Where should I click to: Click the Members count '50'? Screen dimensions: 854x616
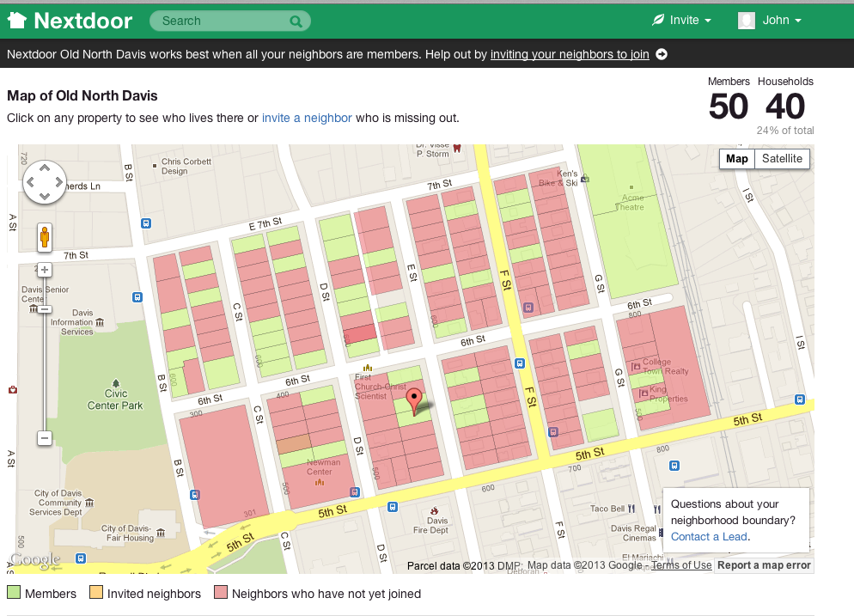pyautogui.click(x=729, y=107)
